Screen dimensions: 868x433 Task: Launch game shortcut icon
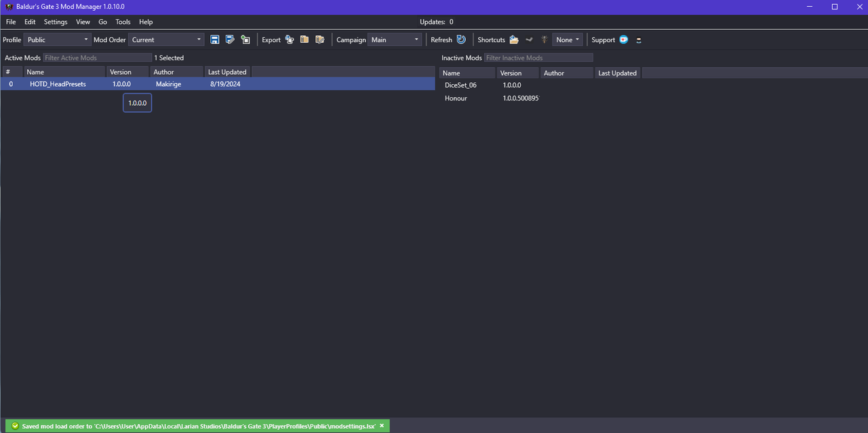point(544,39)
